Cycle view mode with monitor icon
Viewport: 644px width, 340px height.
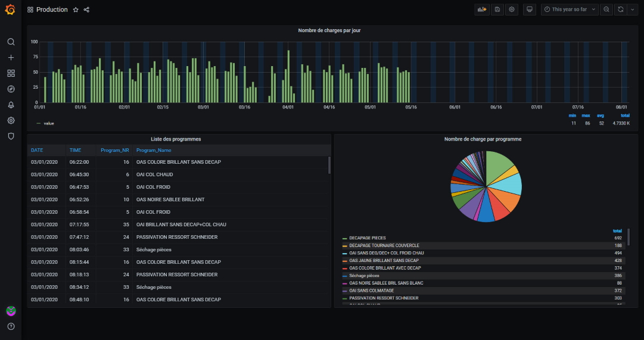[x=530, y=10]
